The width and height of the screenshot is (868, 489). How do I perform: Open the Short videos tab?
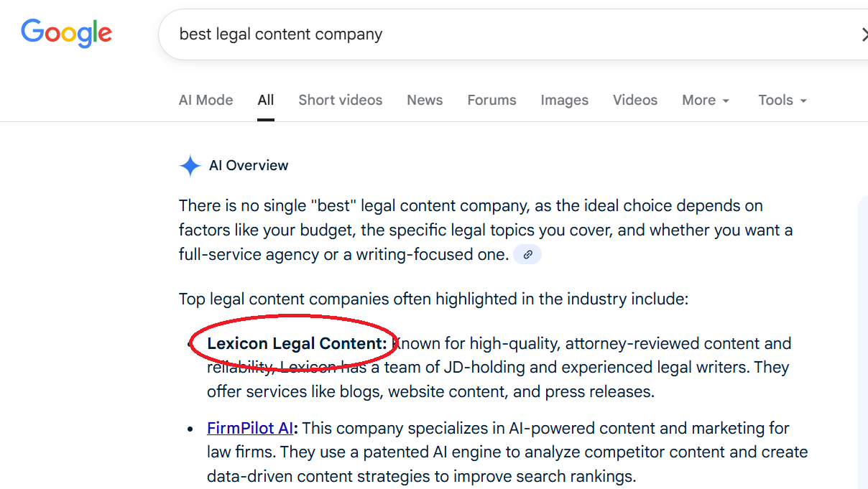(341, 101)
